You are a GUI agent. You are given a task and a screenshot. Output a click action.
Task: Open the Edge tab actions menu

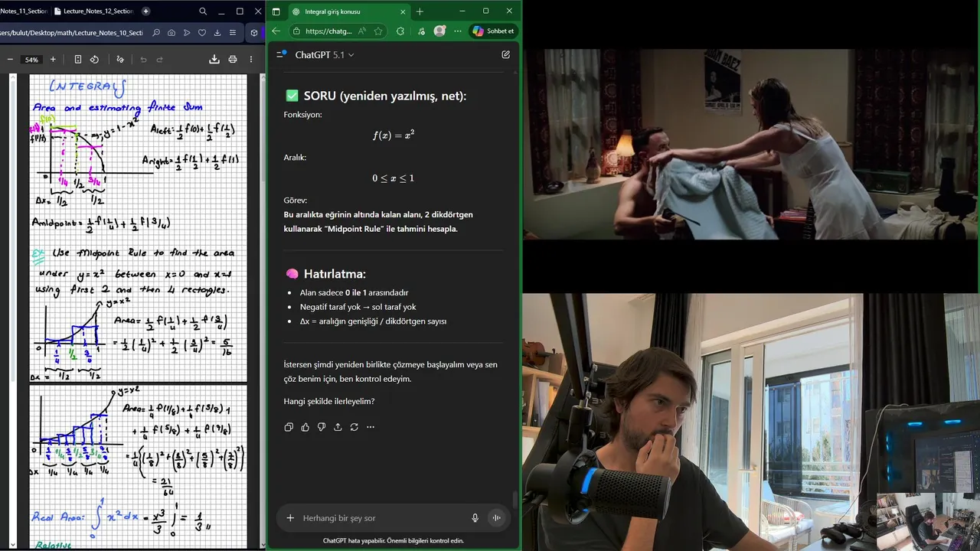[276, 11]
